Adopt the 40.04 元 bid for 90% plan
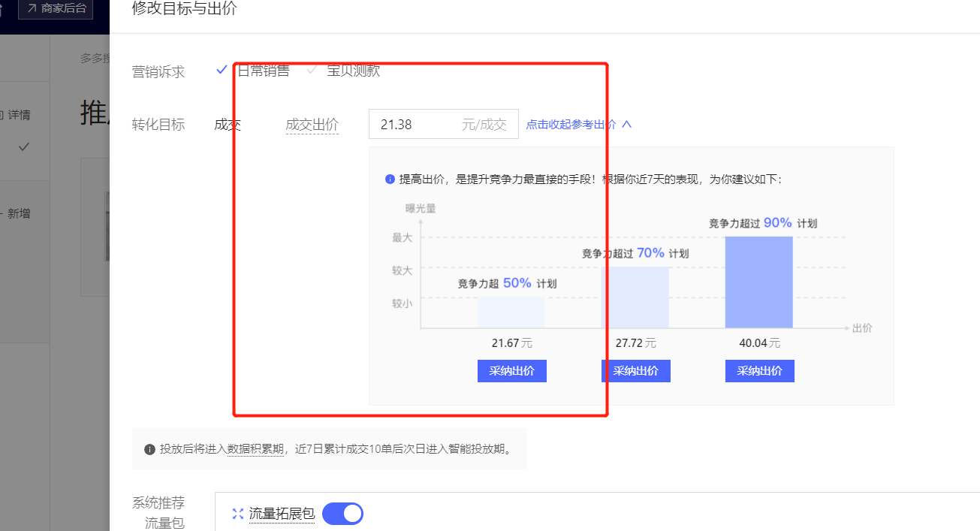Image resolution: width=980 pixels, height=531 pixels. point(759,370)
